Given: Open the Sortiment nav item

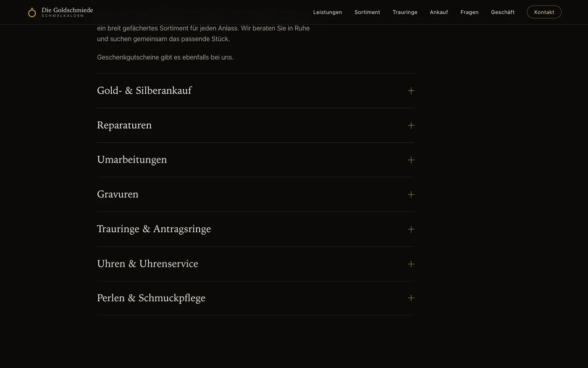Looking at the screenshot, I should pyautogui.click(x=367, y=12).
